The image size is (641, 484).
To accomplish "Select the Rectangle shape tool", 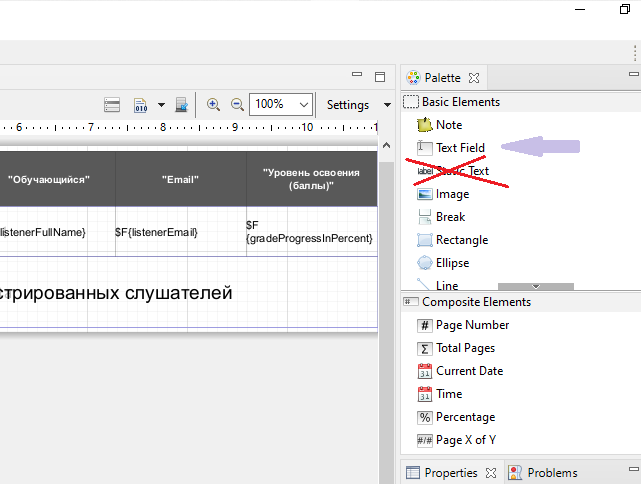I will (x=461, y=240).
